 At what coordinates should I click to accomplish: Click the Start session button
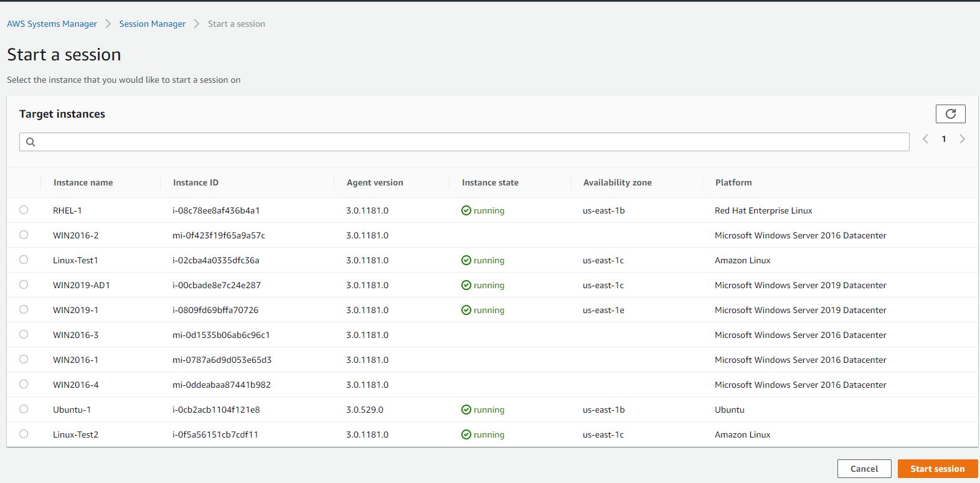coord(938,469)
